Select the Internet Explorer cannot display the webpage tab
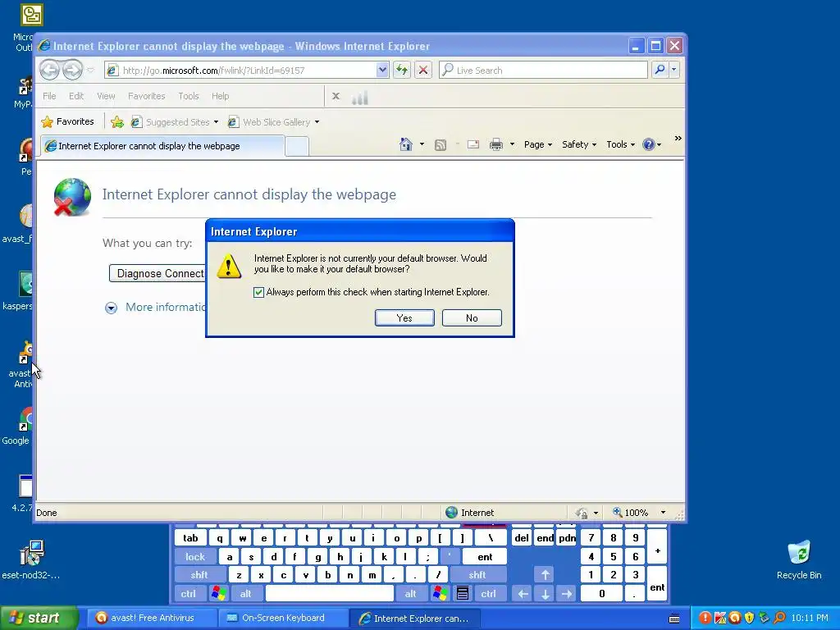Image resolution: width=840 pixels, height=630 pixels. (x=162, y=146)
